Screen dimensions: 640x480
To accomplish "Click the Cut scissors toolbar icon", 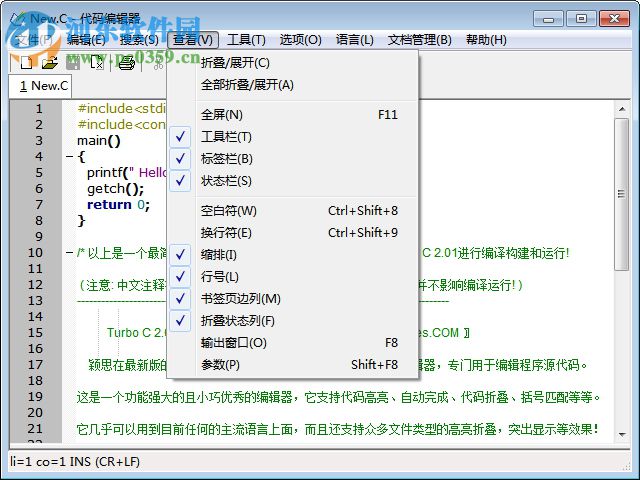I will [x=158, y=62].
